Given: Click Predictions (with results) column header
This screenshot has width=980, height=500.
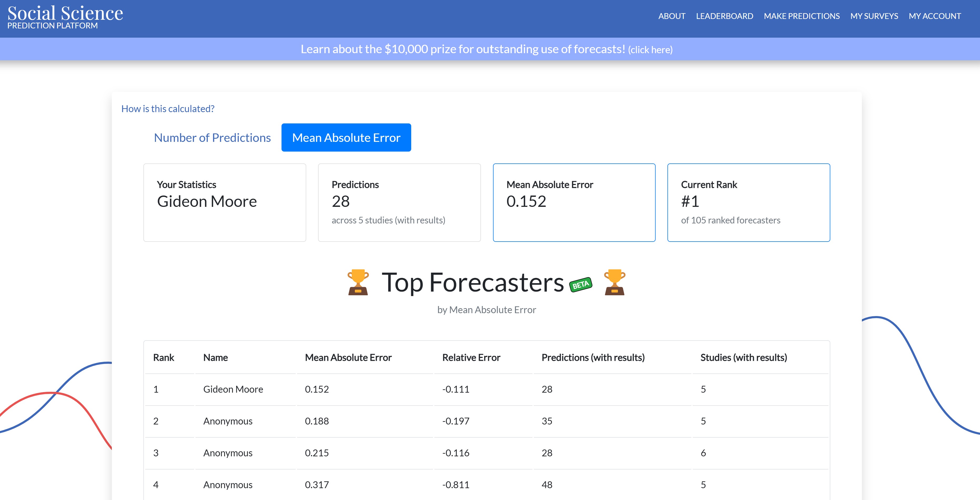Looking at the screenshot, I should pos(593,358).
